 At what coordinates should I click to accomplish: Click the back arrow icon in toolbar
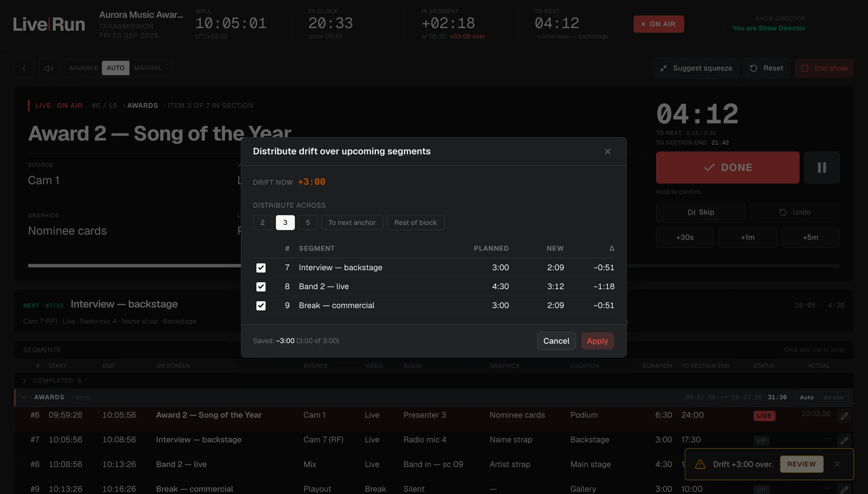pyautogui.click(x=24, y=68)
